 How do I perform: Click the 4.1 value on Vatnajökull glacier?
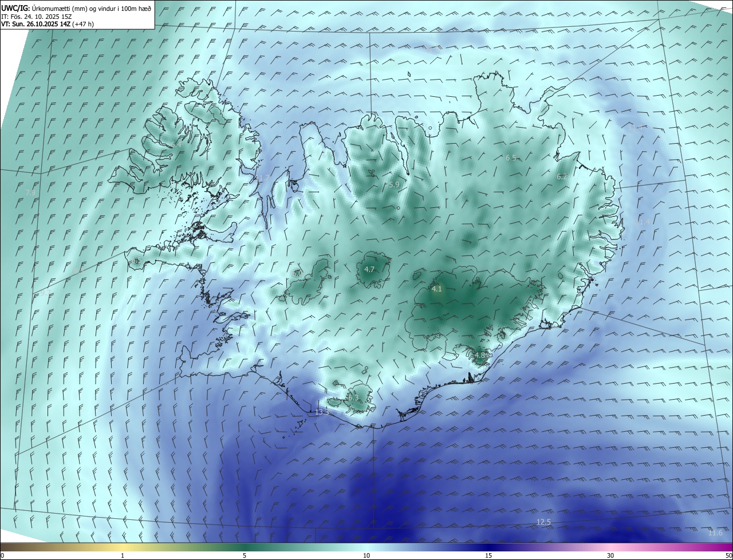(x=437, y=289)
